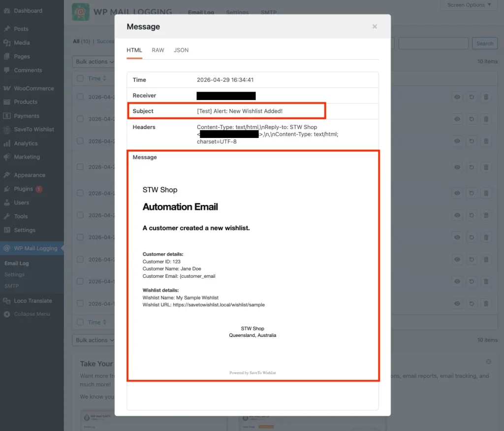Delete the first email log row
The height and width of the screenshot is (431, 504).
pos(486,97)
